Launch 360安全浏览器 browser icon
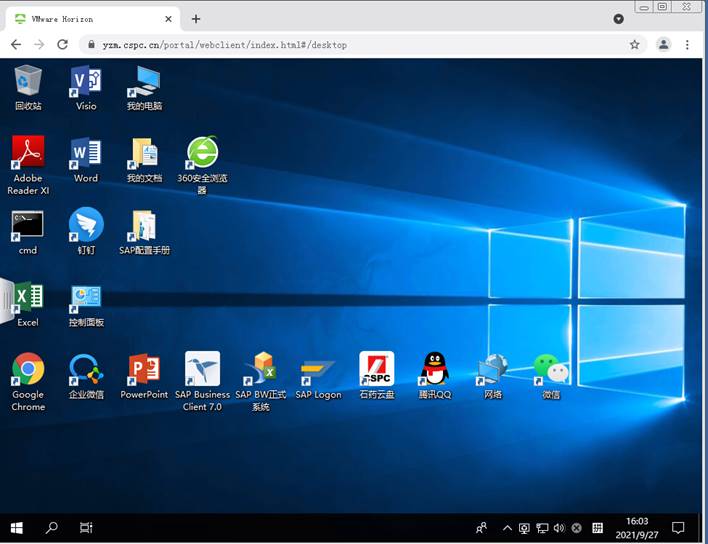The width and height of the screenshot is (708, 544). pyautogui.click(x=202, y=165)
